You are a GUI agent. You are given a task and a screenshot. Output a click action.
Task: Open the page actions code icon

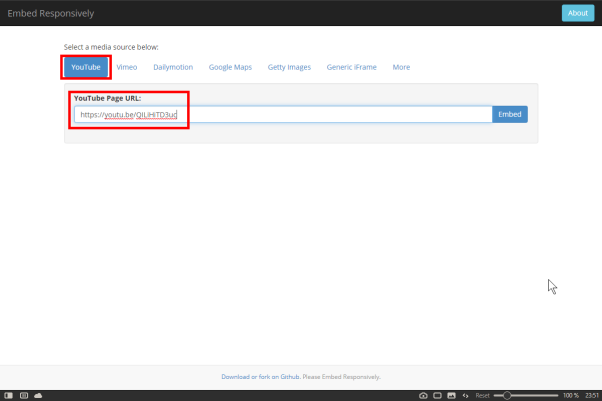(465, 395)
